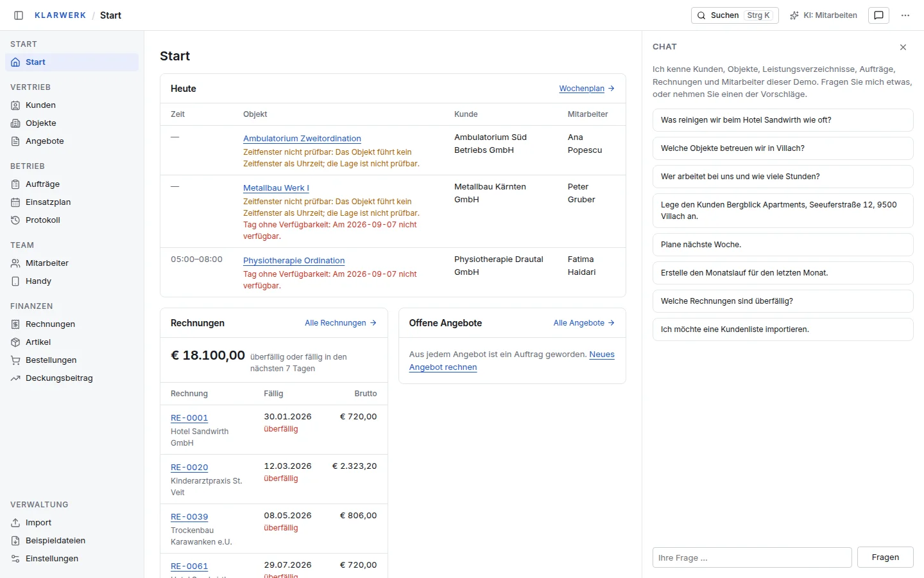The image size is (924, 578).
Task: Open the Wochenplan link
Action: tap(586, 89)
